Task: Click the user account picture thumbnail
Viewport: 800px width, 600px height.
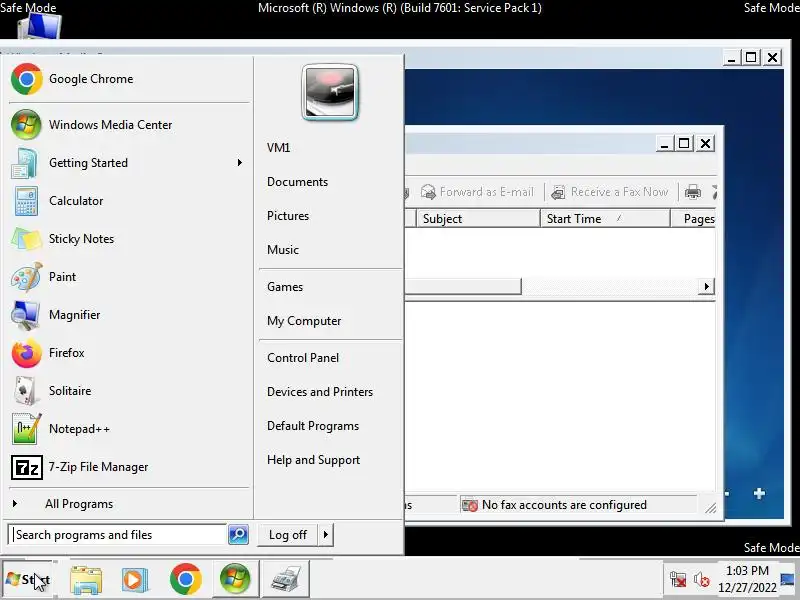Action: tap(330, 92)
